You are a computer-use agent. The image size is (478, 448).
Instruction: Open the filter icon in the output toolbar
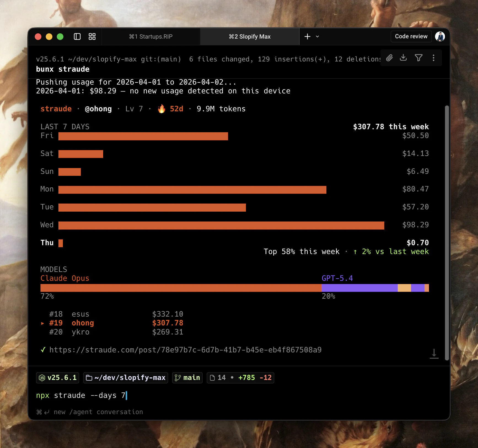coord(418,58)
